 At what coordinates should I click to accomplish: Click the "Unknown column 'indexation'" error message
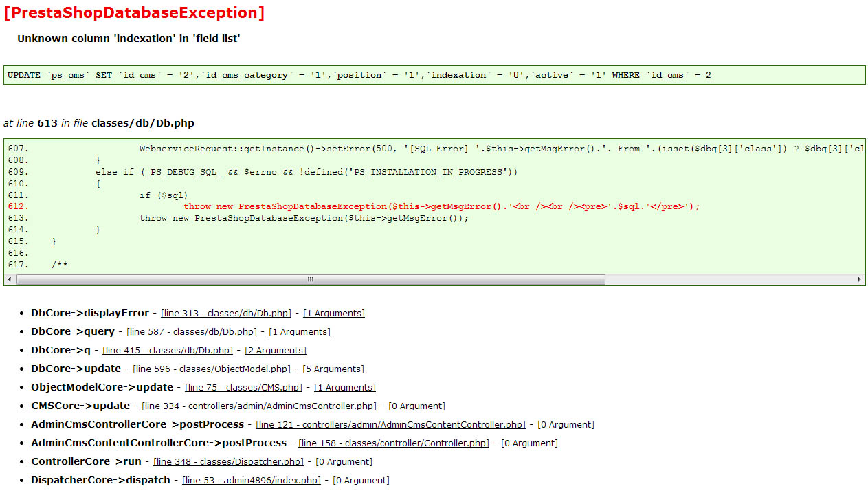[129, 39]
